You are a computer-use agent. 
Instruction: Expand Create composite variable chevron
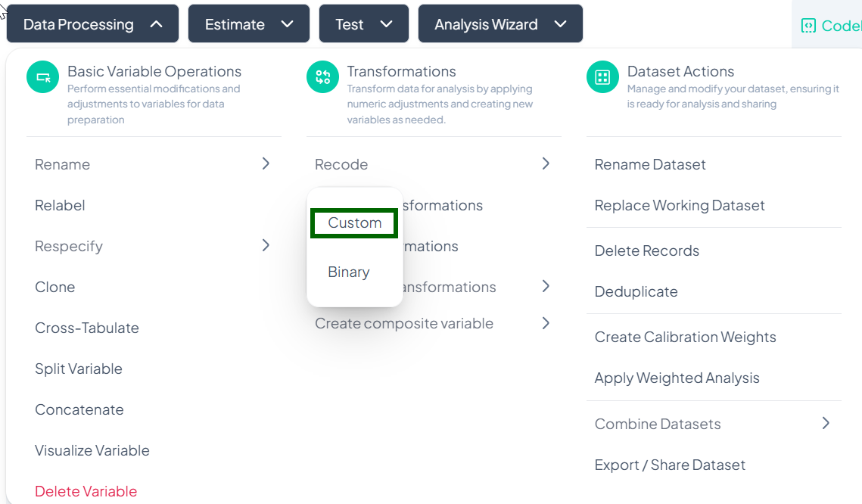[x=546, y=323]
